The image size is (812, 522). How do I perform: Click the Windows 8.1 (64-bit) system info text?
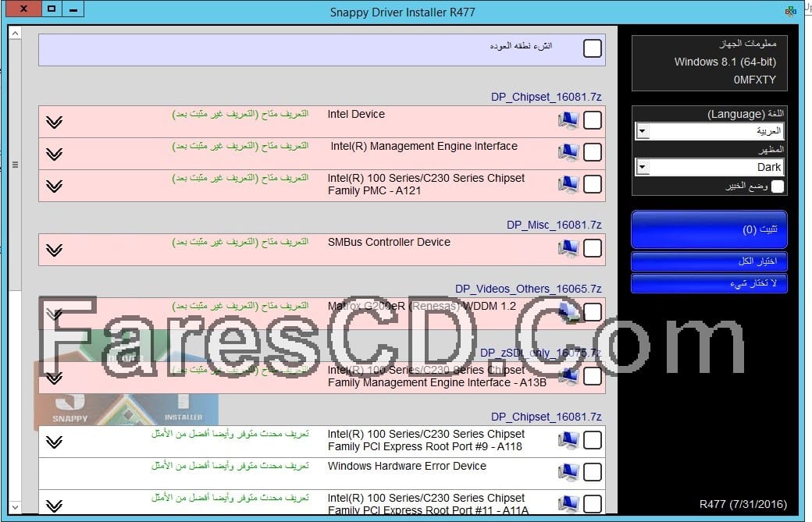click(725, 62)
